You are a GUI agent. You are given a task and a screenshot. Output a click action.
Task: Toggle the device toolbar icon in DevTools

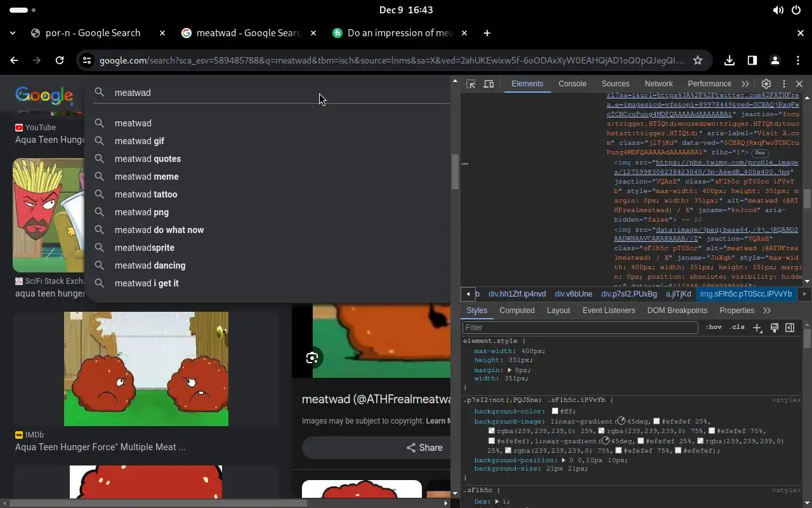coord(488,84)
